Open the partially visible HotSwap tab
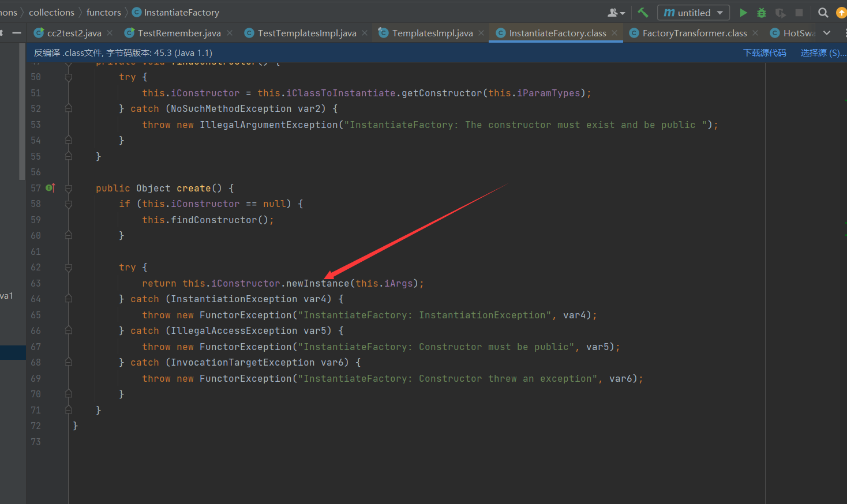 793,33
